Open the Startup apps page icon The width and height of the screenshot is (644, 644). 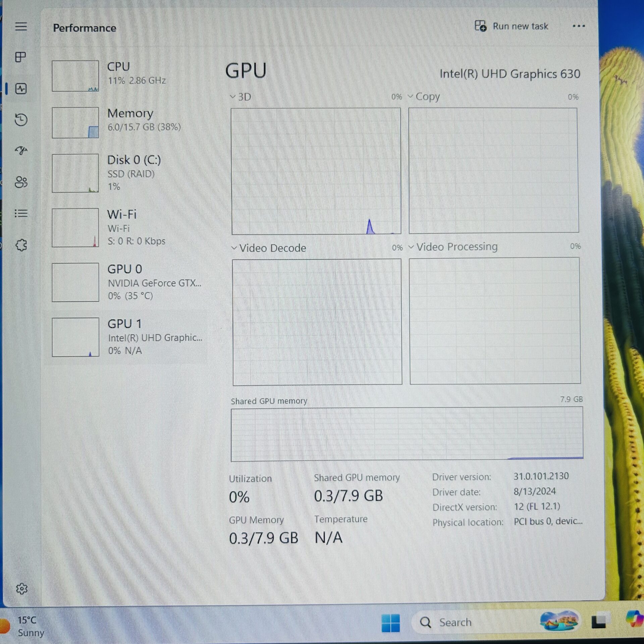pos(21,151)
